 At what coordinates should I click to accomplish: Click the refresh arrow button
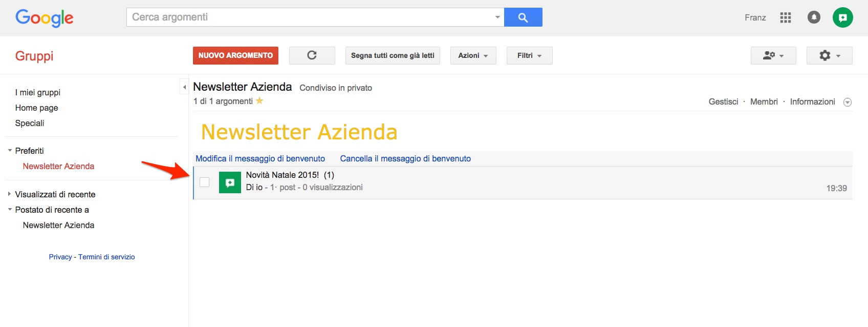point(312,55)
